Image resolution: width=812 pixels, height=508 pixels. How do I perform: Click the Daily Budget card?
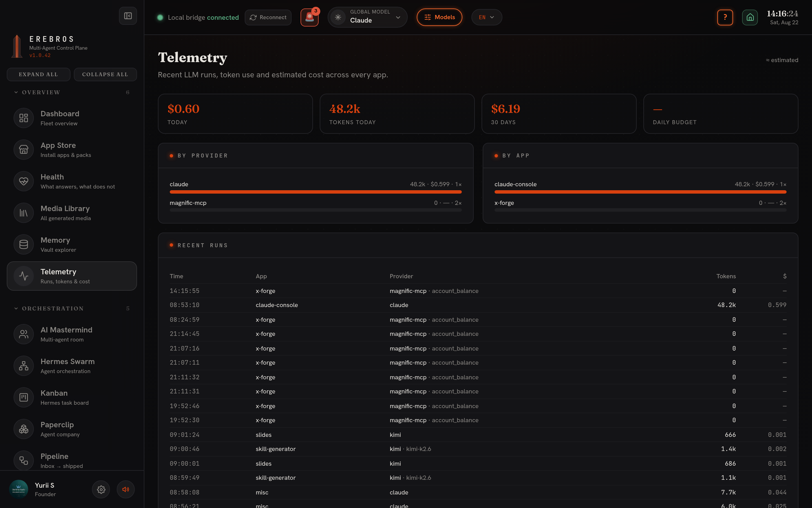pyautogui.click(x=720, y=113)
